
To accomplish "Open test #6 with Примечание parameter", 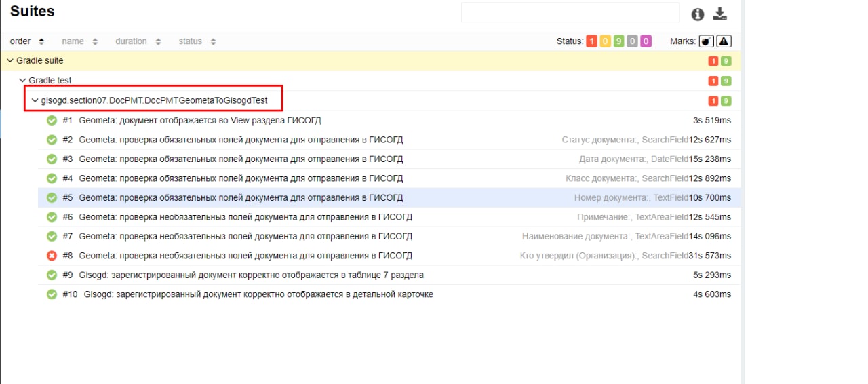I will click(389, 217).
